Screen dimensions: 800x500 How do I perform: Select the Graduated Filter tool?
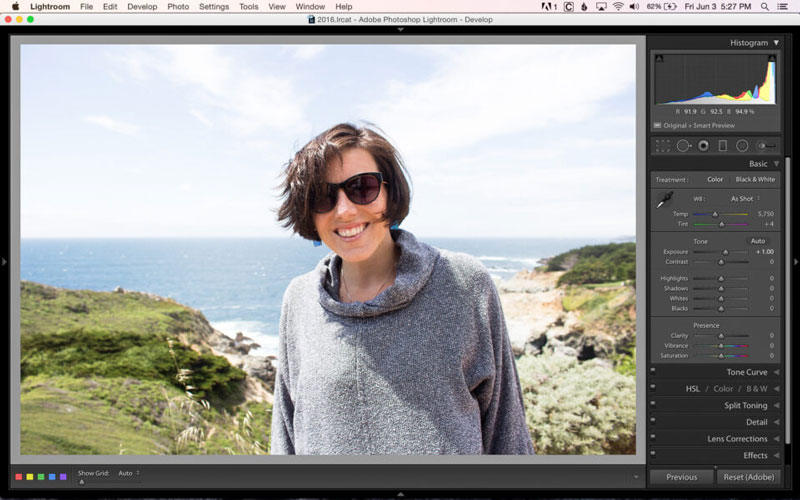(x=722, y=146)
